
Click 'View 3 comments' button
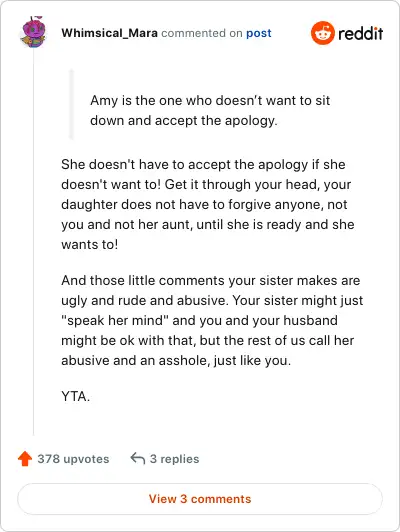[x=200, y=499]
